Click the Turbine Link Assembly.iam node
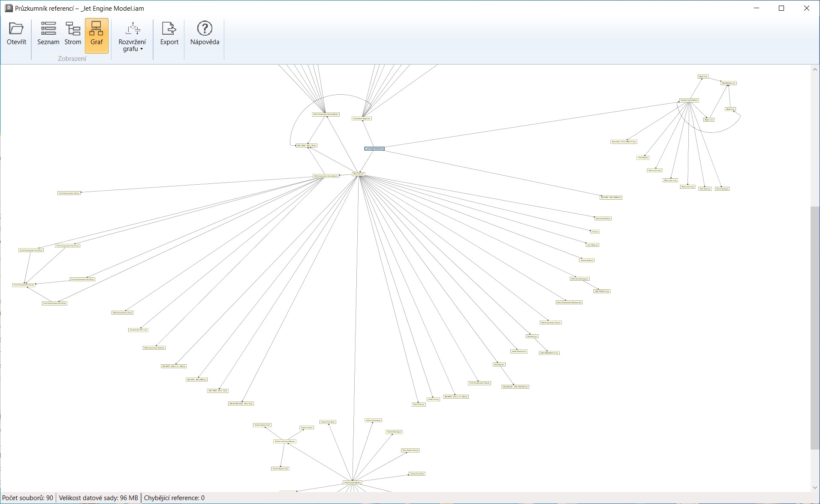This screenshot has width=820, height=504. click(285, 441)
